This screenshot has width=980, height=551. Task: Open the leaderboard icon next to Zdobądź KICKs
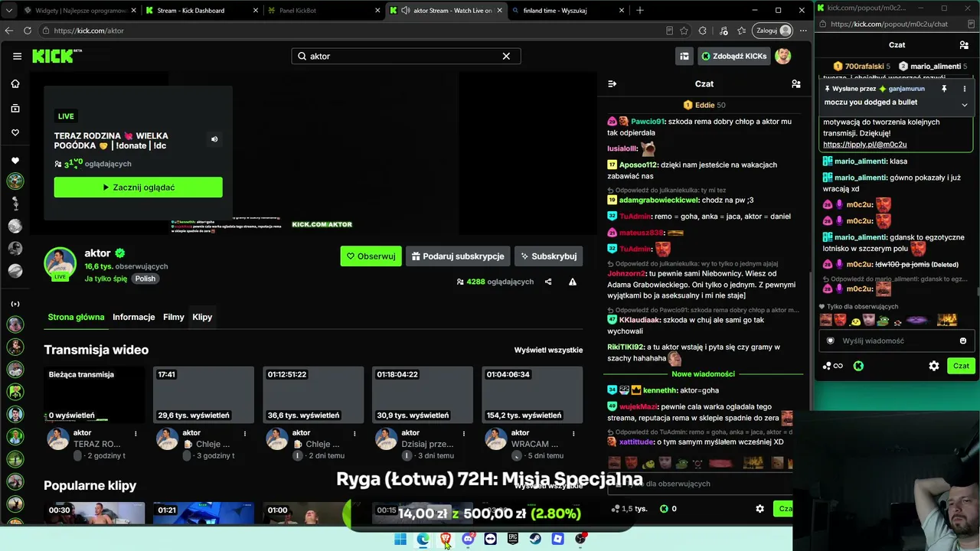coord(684,56)
